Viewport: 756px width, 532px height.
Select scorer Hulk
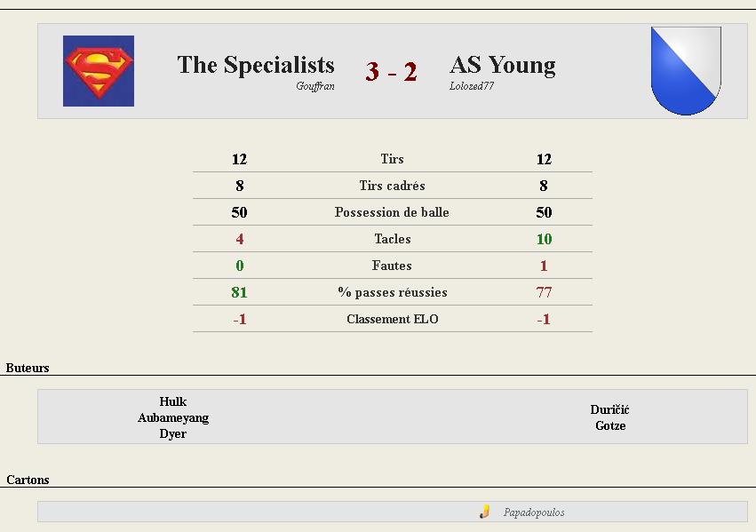click(x=173, y=401)
